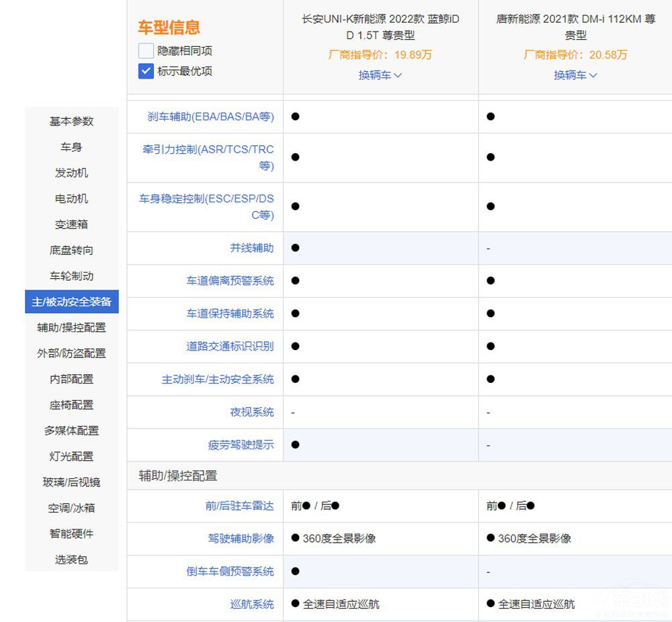
Task: Open the 基本参数 category
Action: point(71,121)
